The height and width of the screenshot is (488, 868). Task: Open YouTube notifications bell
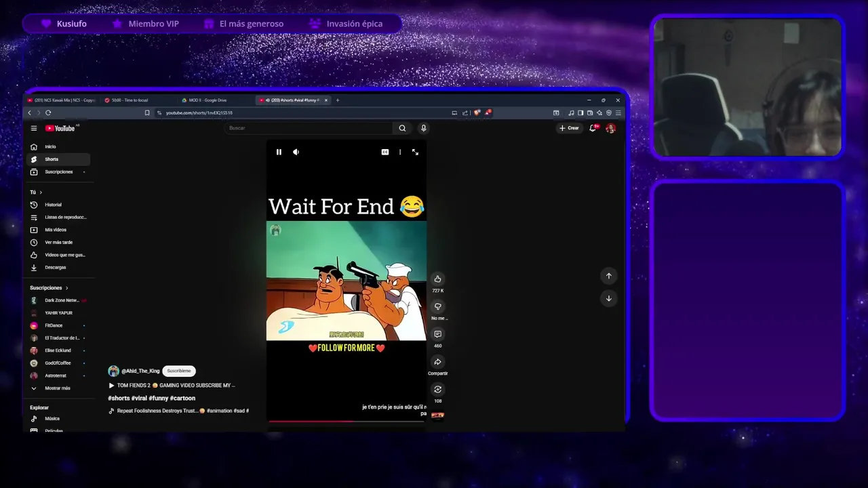coord(593,128)
